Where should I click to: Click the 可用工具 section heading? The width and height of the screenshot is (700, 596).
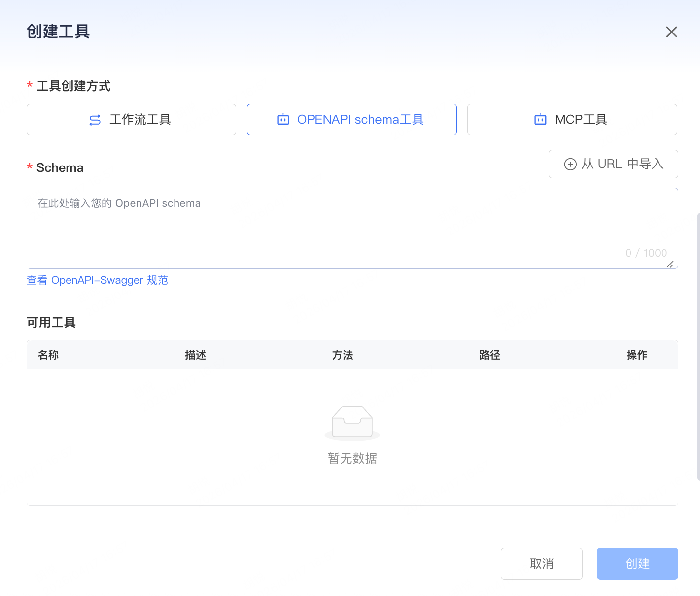coord(51,323)
